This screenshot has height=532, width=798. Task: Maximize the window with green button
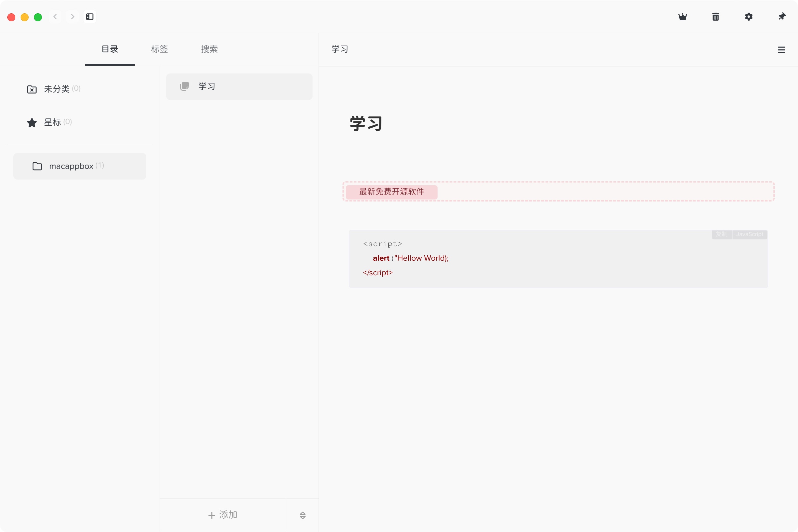click(x=38, y=17)
